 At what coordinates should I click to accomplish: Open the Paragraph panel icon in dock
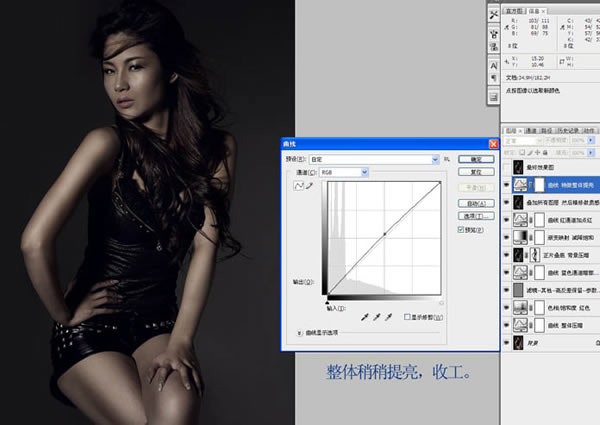click(x=493, y=76)
